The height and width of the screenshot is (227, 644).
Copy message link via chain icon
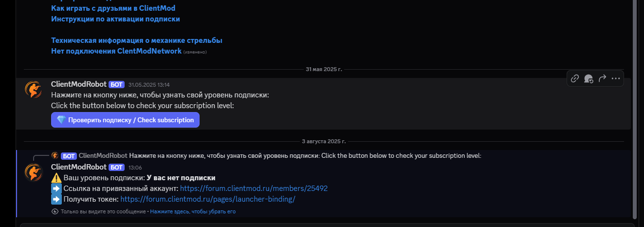click(575, 78)
